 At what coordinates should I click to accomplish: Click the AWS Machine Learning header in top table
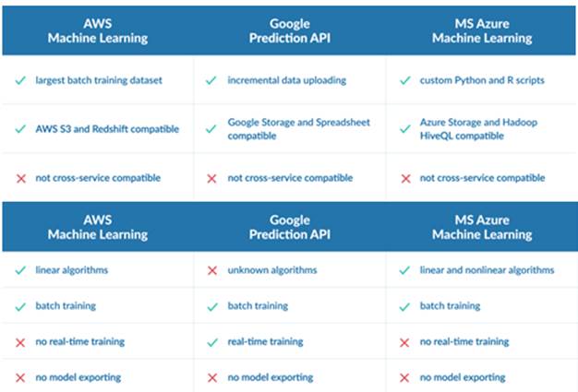coord(98,32)
